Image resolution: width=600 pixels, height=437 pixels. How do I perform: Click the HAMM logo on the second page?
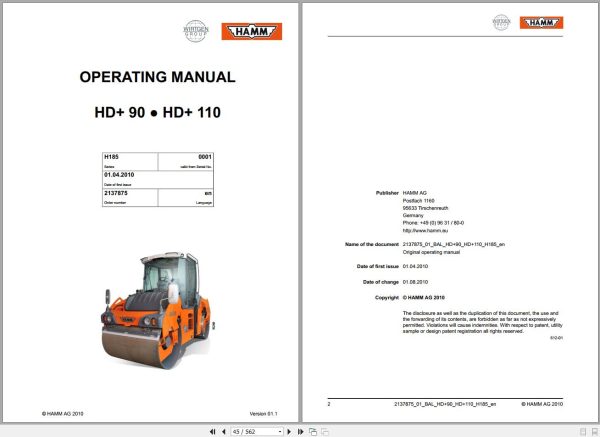click(541, 23)
